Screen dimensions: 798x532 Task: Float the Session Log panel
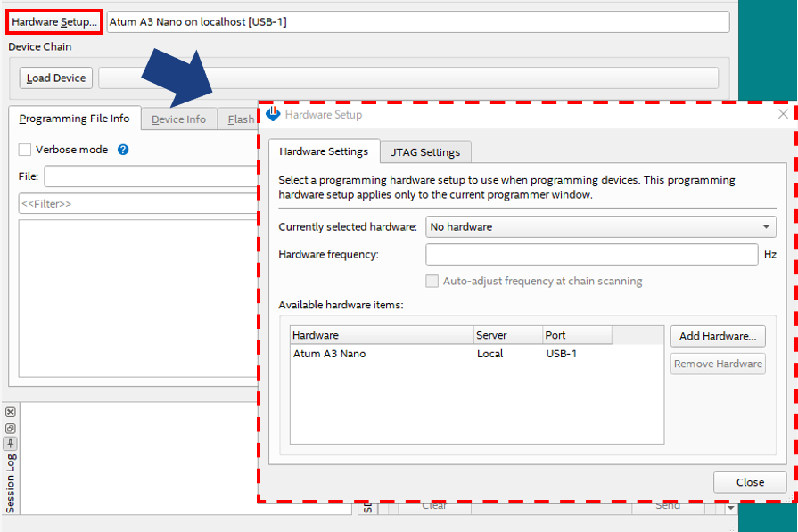10,428
